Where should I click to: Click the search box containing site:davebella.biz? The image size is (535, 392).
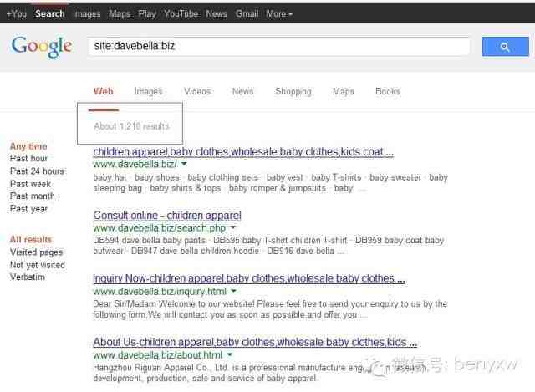click(278, 46)
